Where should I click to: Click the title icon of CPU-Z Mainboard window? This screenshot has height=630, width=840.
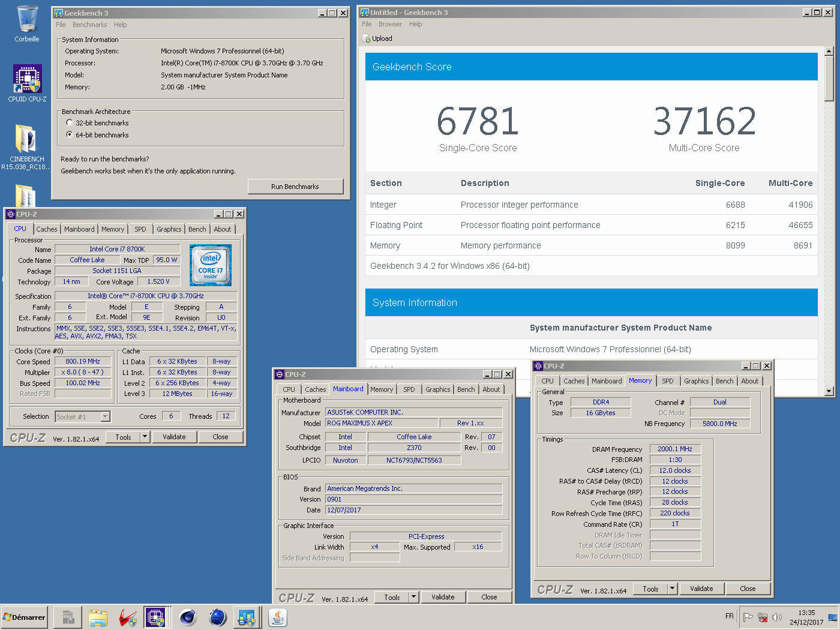[280, 374]
